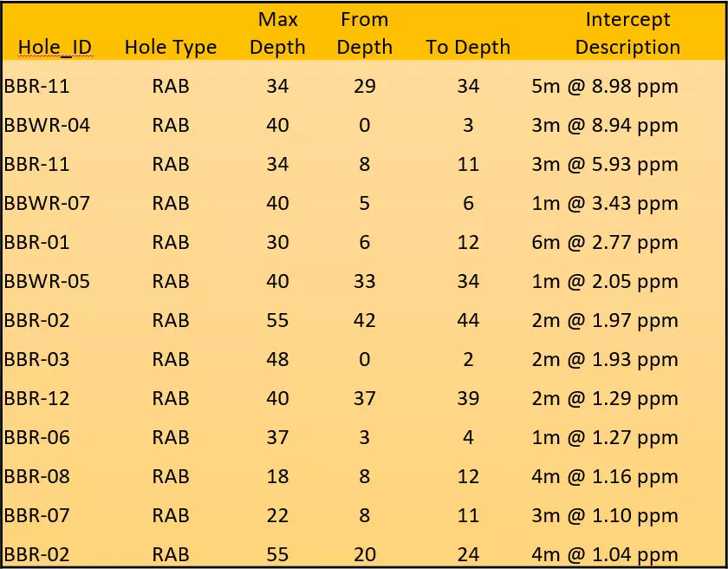The width and height of the screenshot is (728, 569).
Task: Click the 4m @ 1.04 ppm intercept
Action: (x=604, y=554)
